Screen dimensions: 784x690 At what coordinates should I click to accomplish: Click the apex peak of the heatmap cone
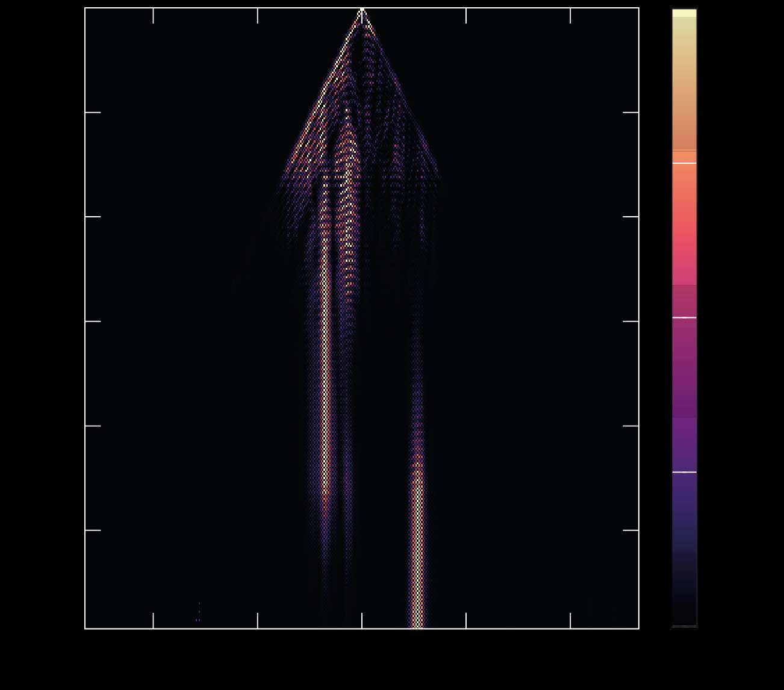(x=362, y=11)
